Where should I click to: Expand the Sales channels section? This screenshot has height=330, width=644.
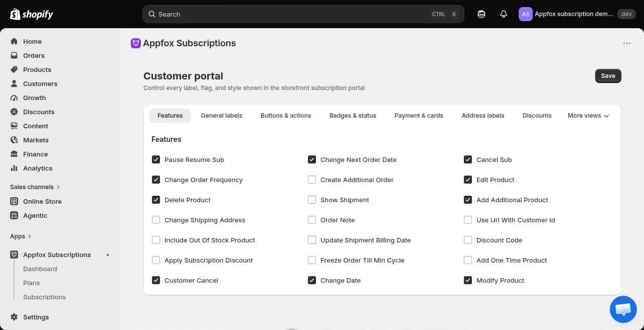(x=35, y=187)
